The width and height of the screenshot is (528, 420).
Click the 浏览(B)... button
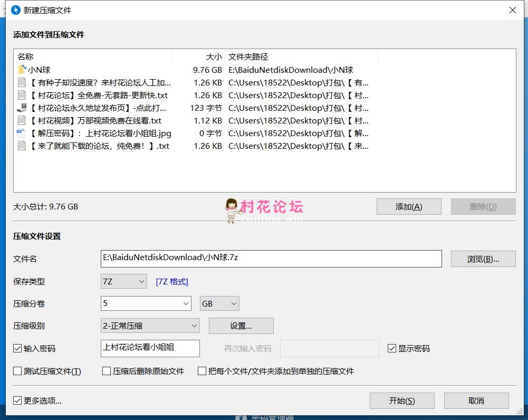(483, 259)
